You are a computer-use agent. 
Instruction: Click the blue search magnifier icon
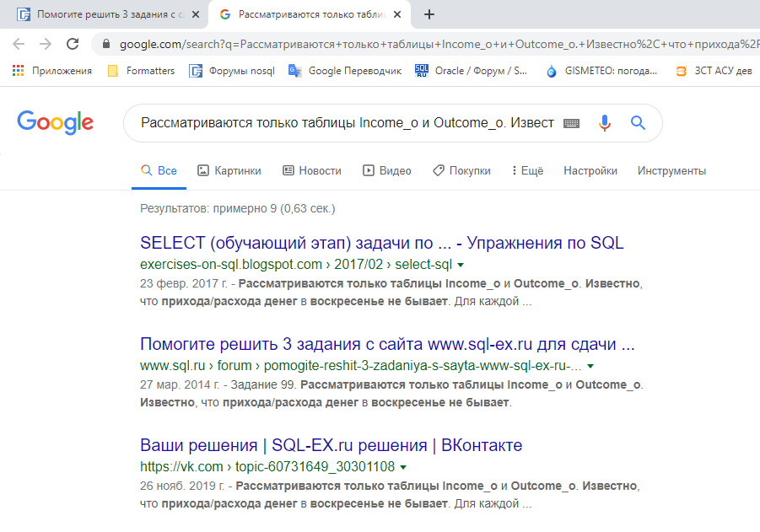point(638,123)
